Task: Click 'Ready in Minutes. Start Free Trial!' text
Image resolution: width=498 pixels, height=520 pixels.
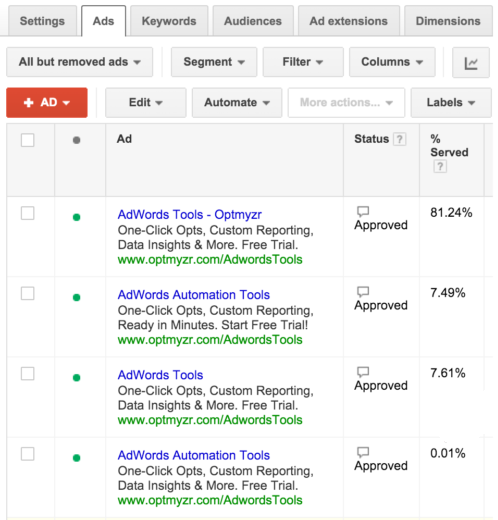Action: tap(213, 325)
